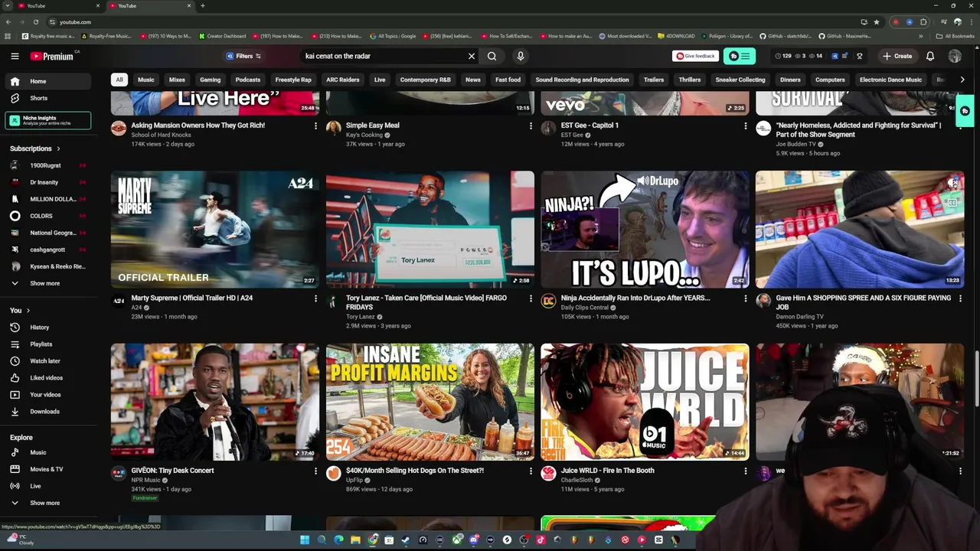Bookmark this page with the star icon

click(877, 22)
